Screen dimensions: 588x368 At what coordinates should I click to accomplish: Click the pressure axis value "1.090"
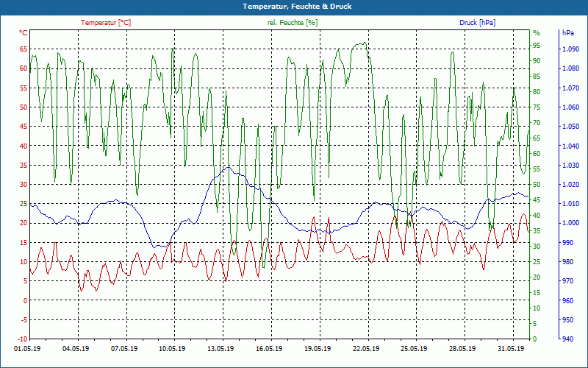pyautogui.click(x=571, y=49)
